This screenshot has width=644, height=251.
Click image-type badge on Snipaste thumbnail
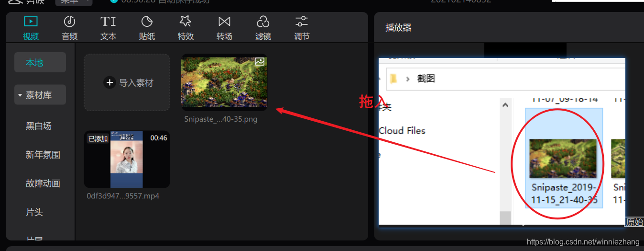pos(259,61)
